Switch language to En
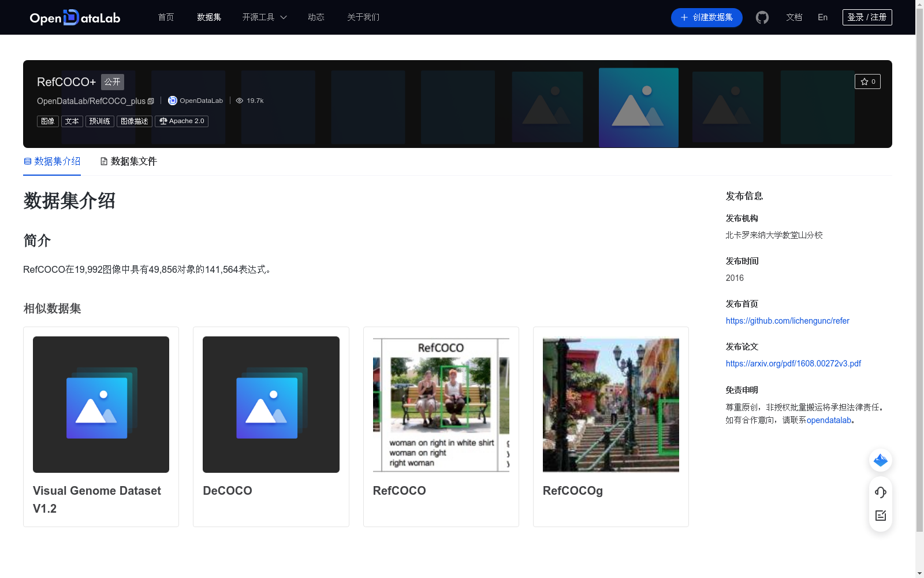Screen dimensions: 924x578 823,17
